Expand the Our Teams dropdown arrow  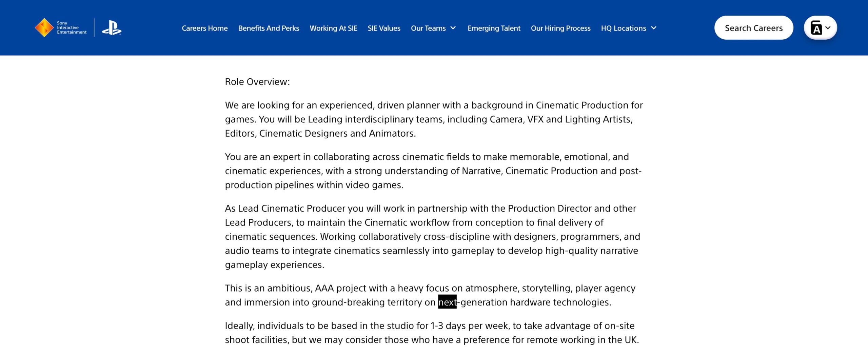453,28
